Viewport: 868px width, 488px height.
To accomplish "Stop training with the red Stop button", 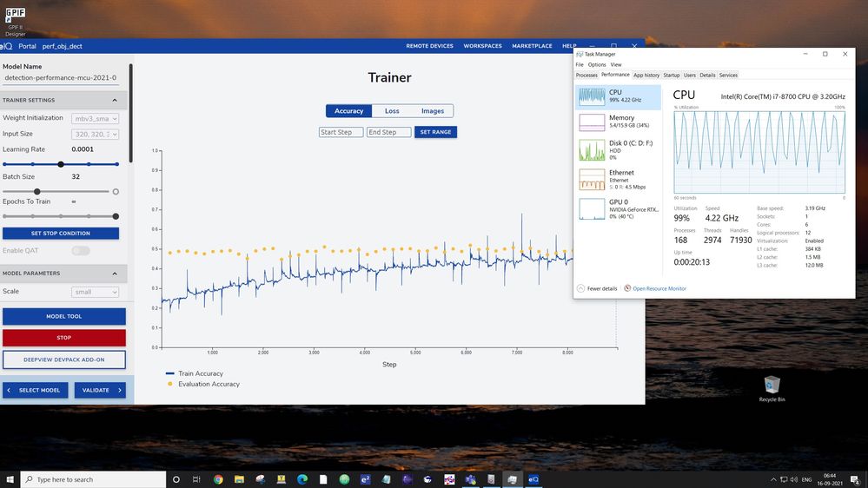I will pyautogui.click(x=63, y=338).
